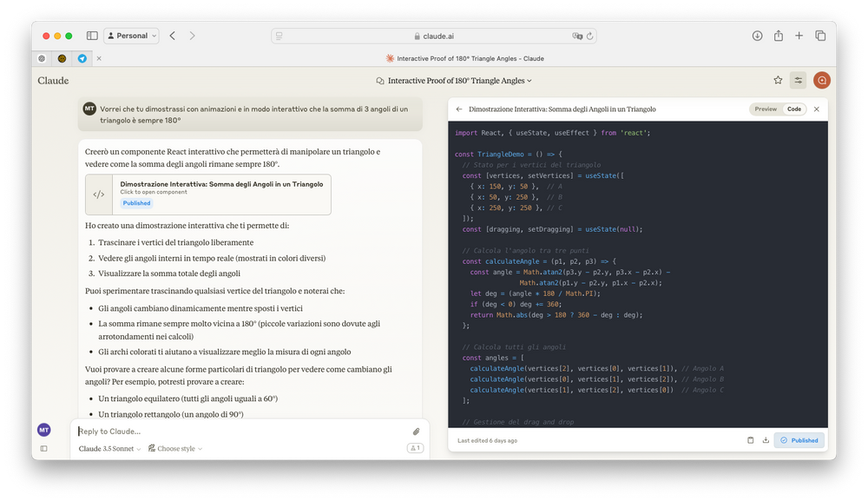Click the MT avatar in user message
Screen dimensions: 868x501
(x=89, y=109)
